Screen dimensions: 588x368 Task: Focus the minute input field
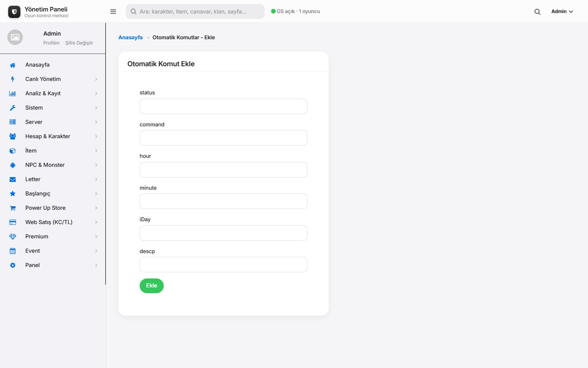click(223, 201)
